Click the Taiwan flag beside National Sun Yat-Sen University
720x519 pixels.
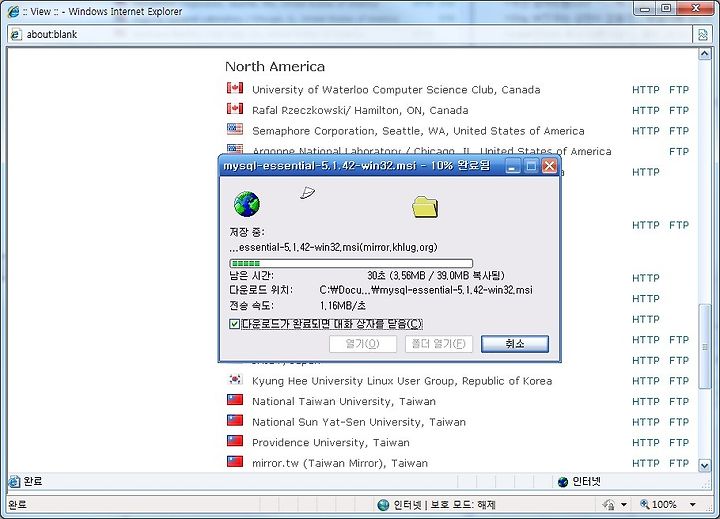[235, 420]
